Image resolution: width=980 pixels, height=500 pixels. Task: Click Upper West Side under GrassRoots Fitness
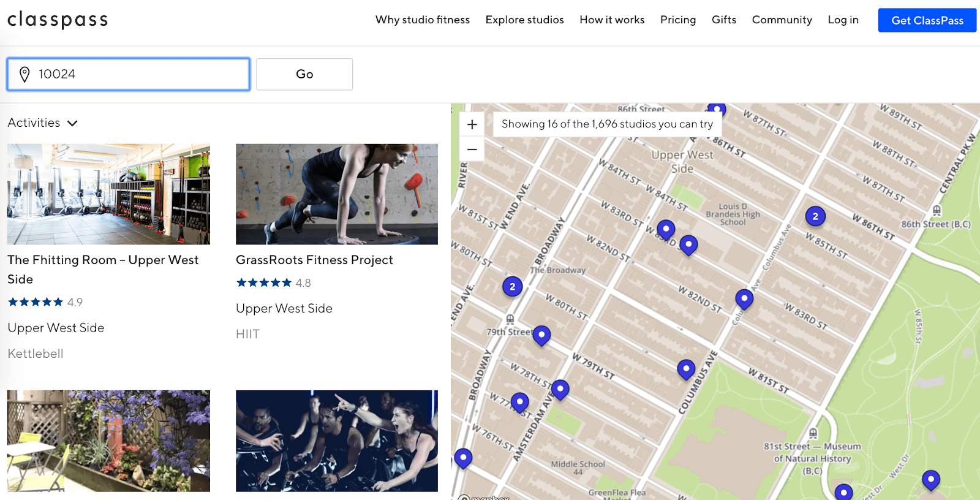[x=284, y=308]
